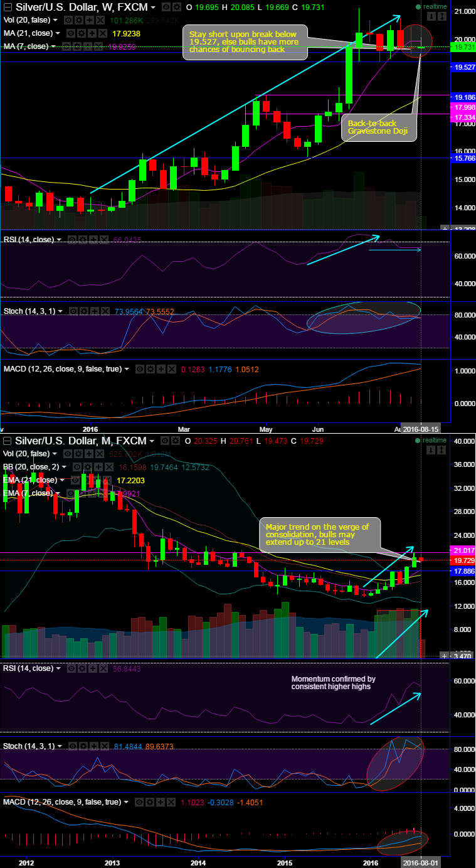This screenshot has width=476, height=868.
Task: Open dropdown next to monthly Silver/U.S. Dollar, M, FXCM
Action: click(152, 441)
